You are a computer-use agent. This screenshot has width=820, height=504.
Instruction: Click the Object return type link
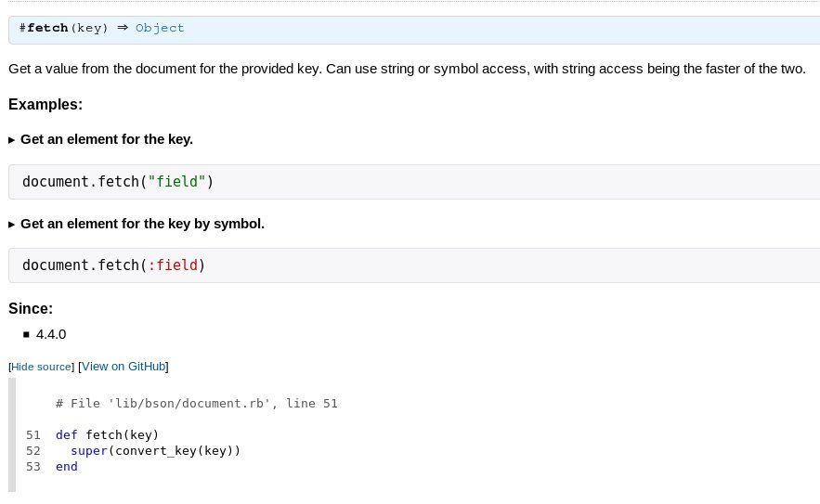click(x=160, y=28)
